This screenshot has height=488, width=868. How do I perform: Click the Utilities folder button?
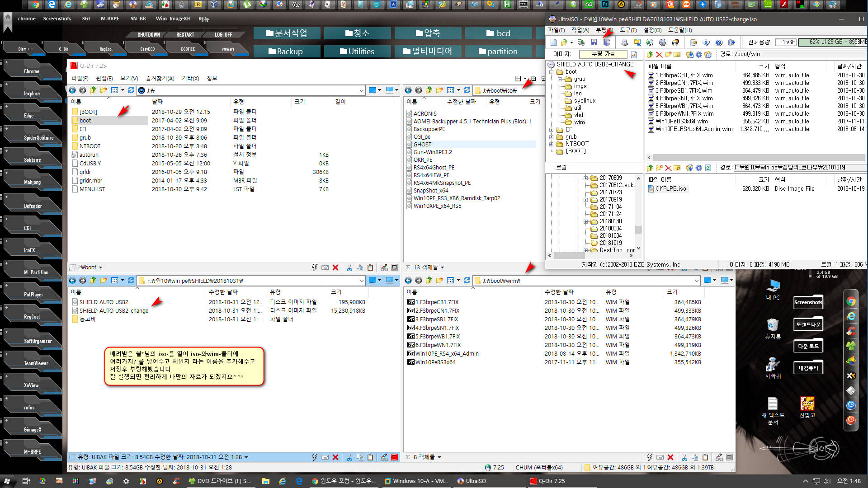(x=357, y=51)
